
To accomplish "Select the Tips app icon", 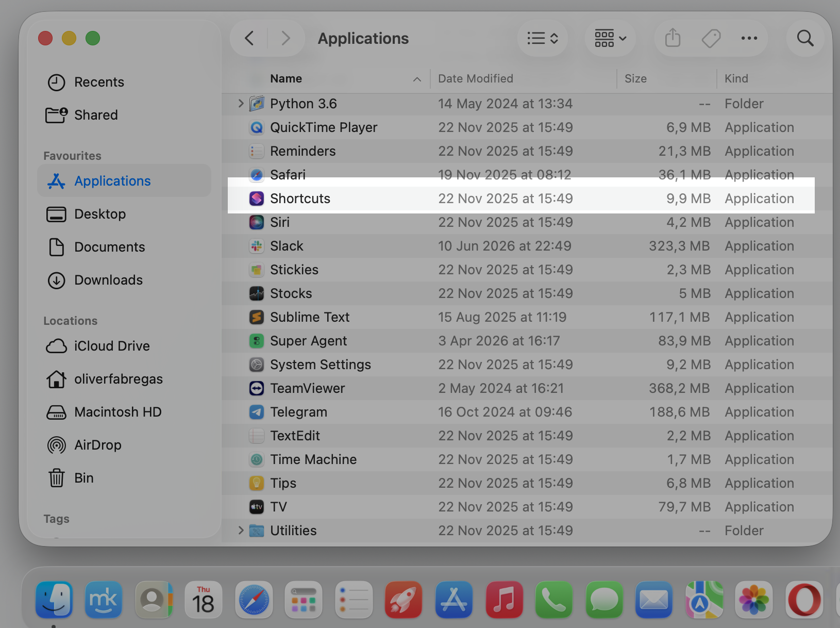I will point(257,483).
